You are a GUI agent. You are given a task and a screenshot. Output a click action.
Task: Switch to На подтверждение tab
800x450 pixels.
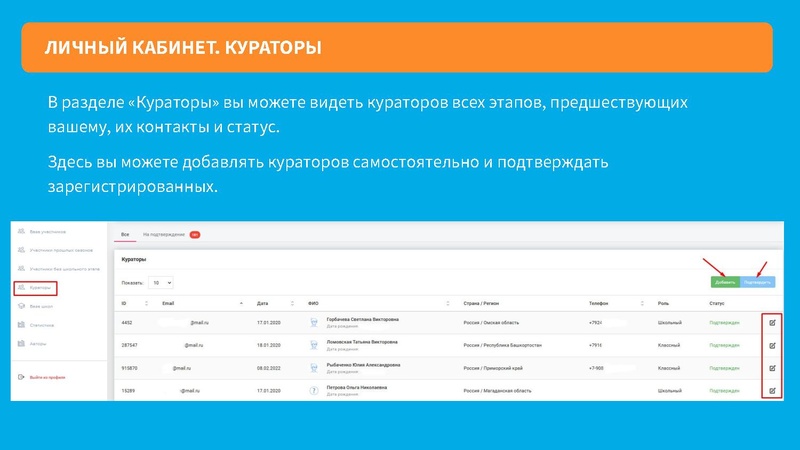point(164,235)
